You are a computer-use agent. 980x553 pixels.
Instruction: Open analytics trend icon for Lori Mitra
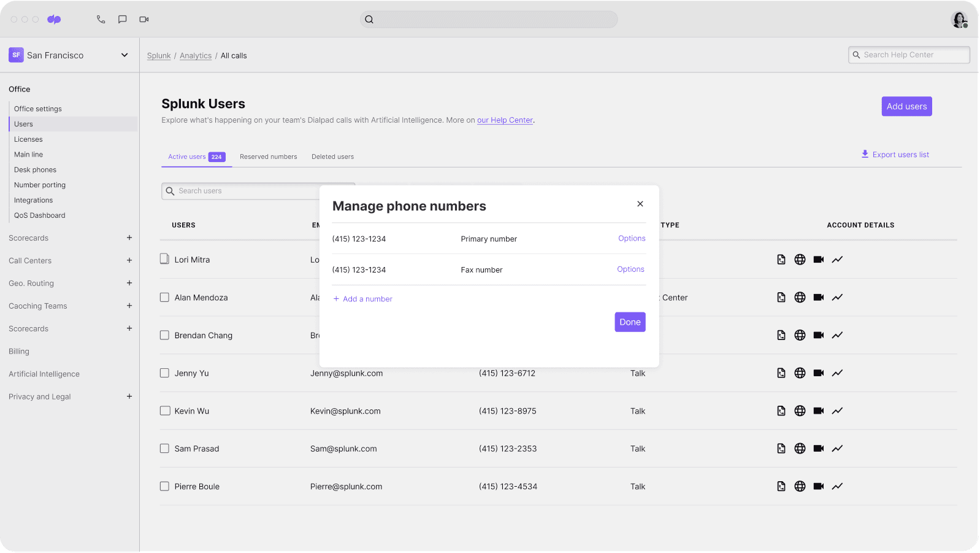click(837, 260)
